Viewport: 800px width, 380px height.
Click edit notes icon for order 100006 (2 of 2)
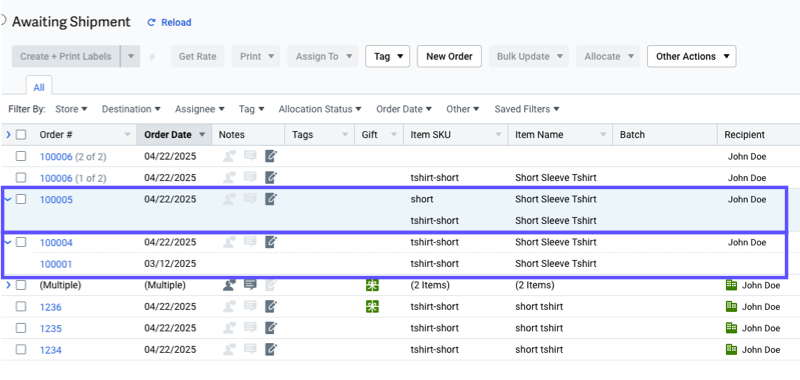click(x=271, y=156)
